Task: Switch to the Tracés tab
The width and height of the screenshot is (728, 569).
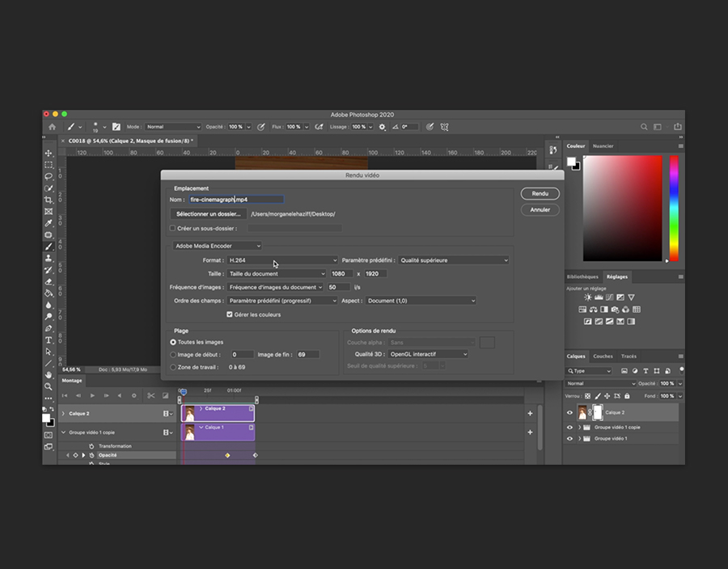Action: (x=629, y=356)
